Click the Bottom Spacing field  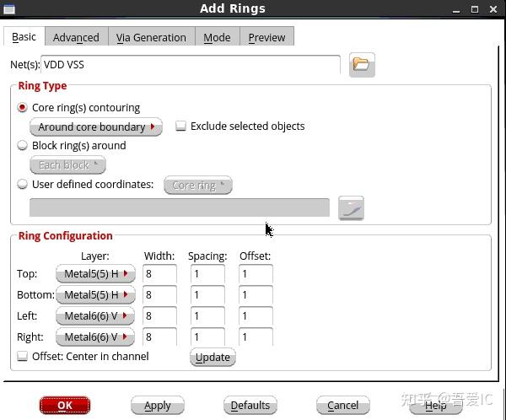coord(207,294)
